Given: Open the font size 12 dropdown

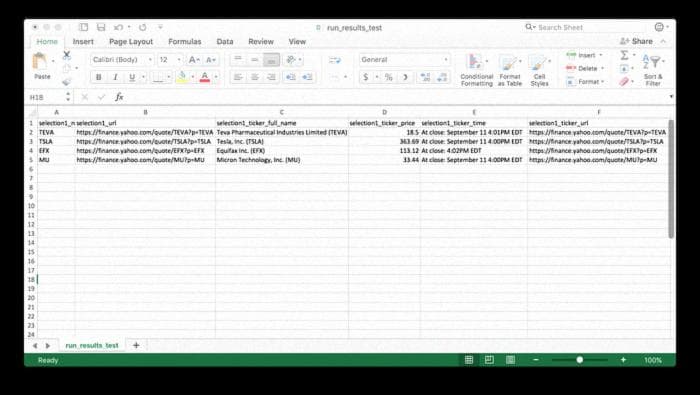Looking at the screenshot, I should 170,59.
